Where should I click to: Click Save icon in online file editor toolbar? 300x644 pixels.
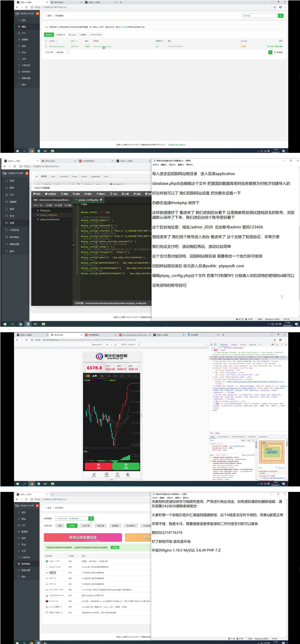pyautogui.click(x=37, y=194)
